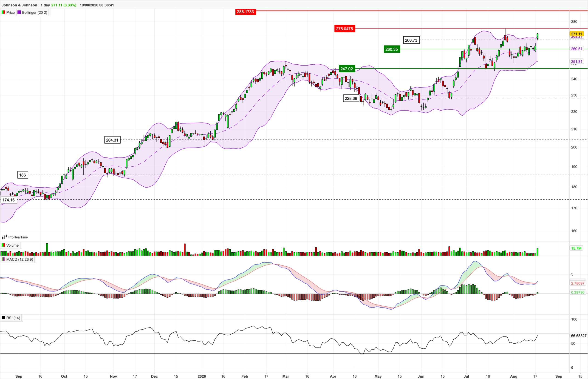Click the Jun date axis label

tap(421, 376)
